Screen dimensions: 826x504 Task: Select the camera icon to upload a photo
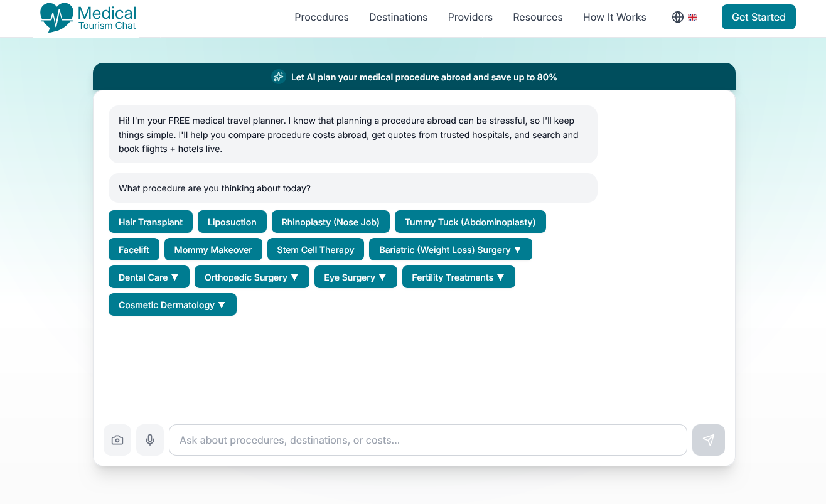pyautogui.click(x=117, y=440)
